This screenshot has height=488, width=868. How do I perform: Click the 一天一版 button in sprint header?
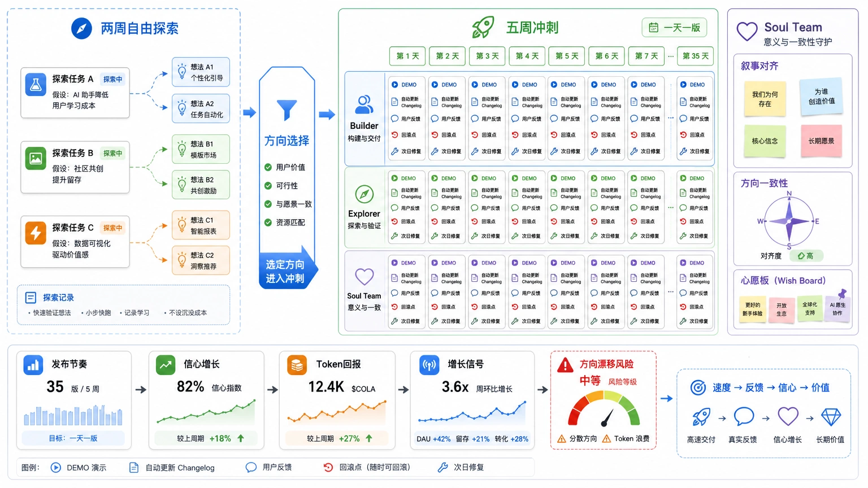(x=675, y=27)
